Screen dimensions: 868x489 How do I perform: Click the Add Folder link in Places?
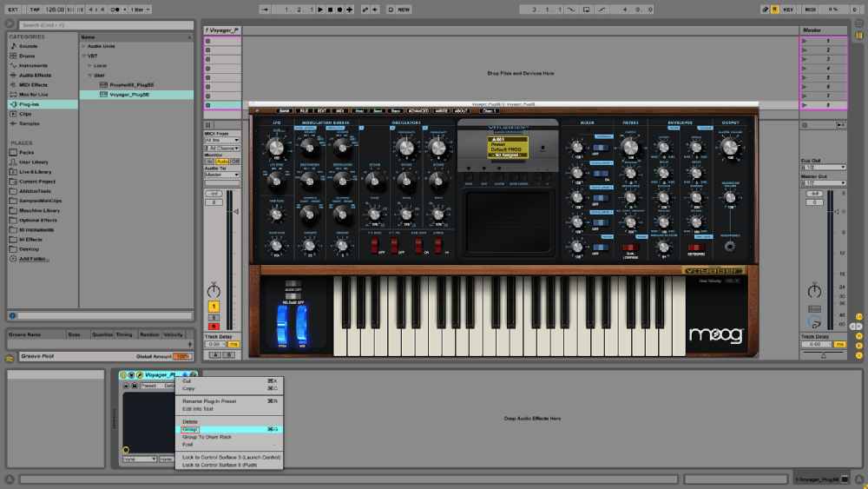tap(34, 259)
